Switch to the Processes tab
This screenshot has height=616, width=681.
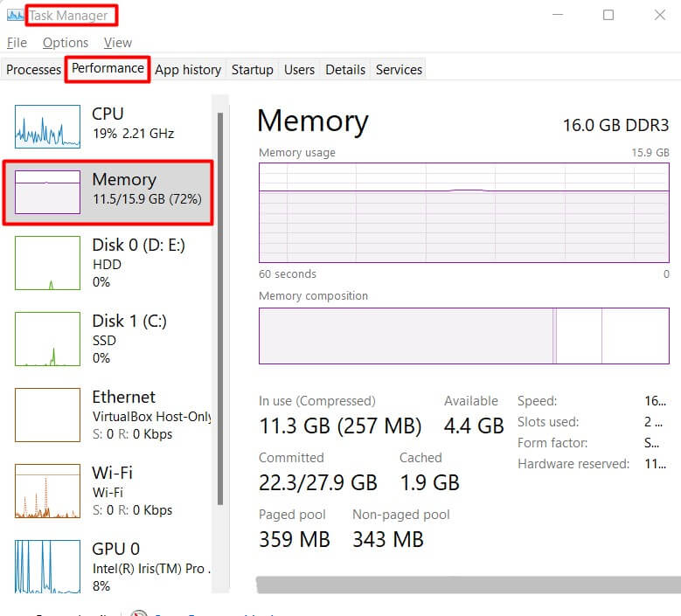click(x=33, y=69)
